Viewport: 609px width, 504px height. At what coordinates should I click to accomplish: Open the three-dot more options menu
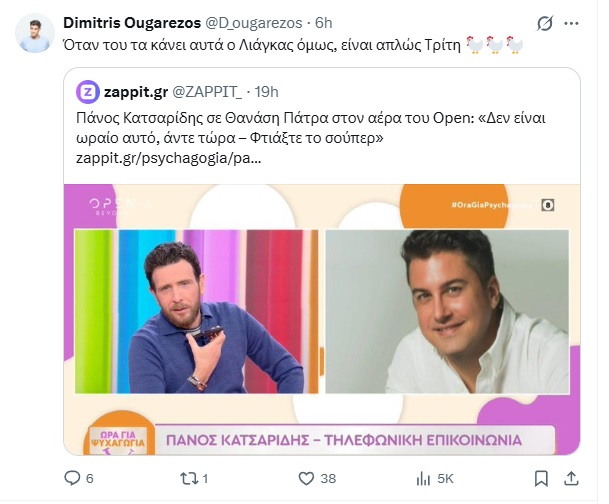click(x=571, y=24)
